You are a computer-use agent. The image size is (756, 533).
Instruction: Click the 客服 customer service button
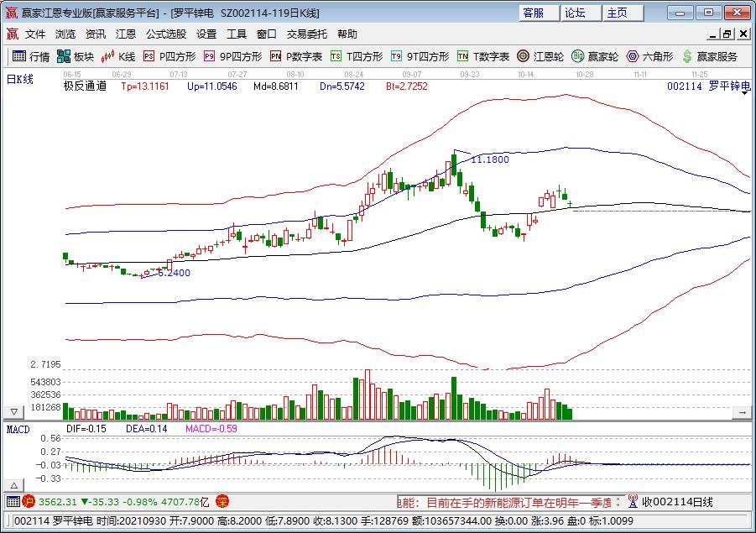(534, 13)
